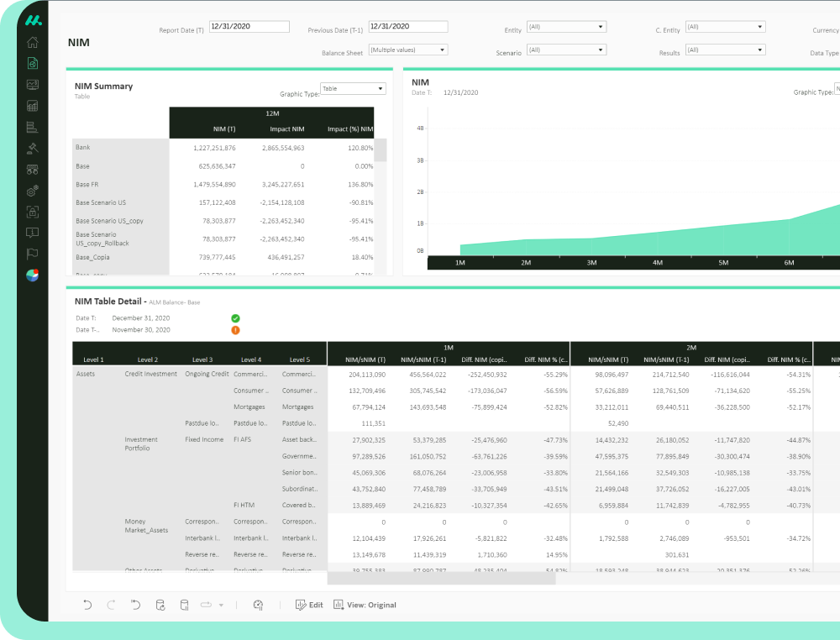Click the lock scan icon in sidebar
840x640 pixels.
33,212
